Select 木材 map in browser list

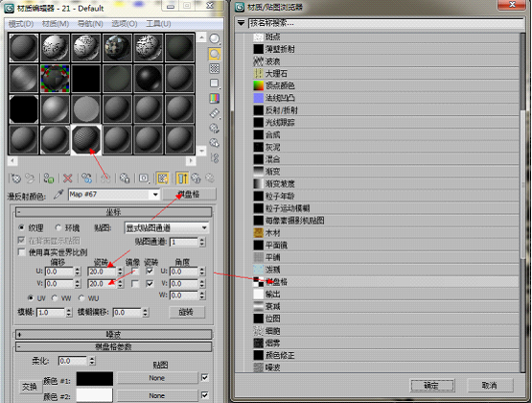tap(386, 233)
